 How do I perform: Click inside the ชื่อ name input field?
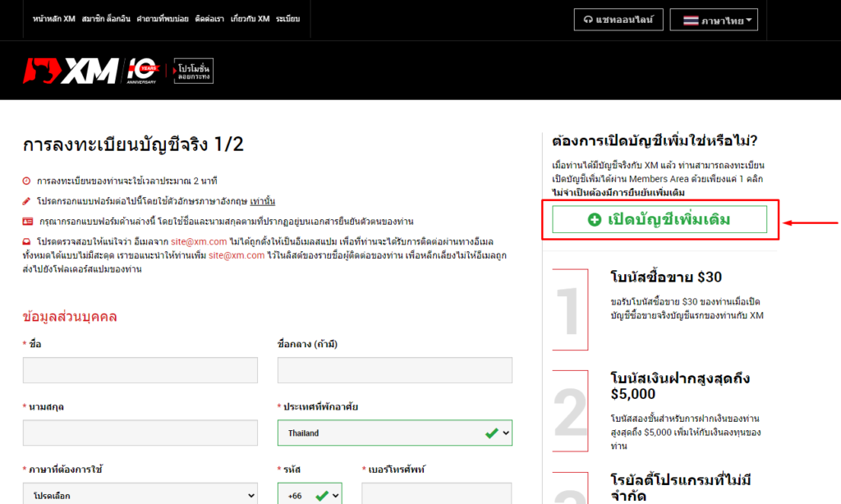coord(140,369)
